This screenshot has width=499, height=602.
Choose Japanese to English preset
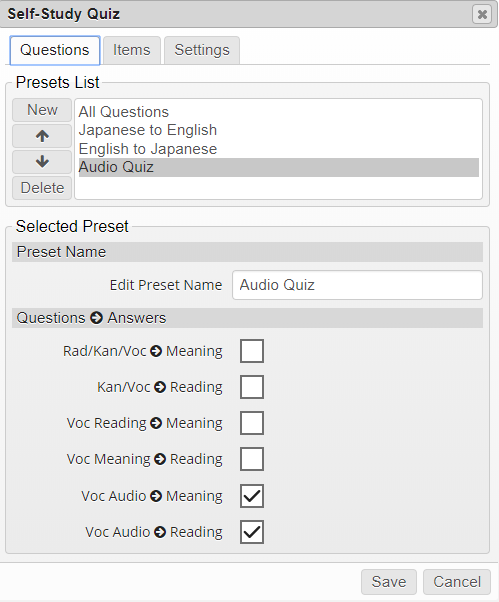tap(278, 130)
